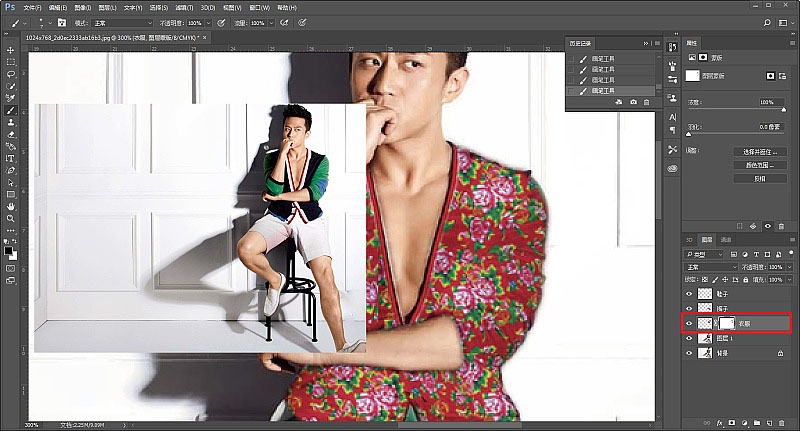Open the 图像(I) menu
The height and width of the screenshot is (431, 800).
(x=83, y=8)
